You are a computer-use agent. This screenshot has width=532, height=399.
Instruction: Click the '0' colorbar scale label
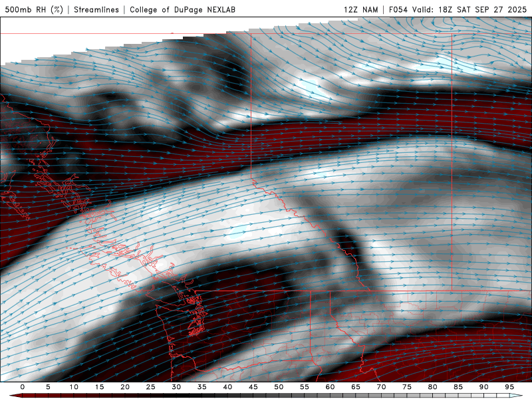point(23,387)
